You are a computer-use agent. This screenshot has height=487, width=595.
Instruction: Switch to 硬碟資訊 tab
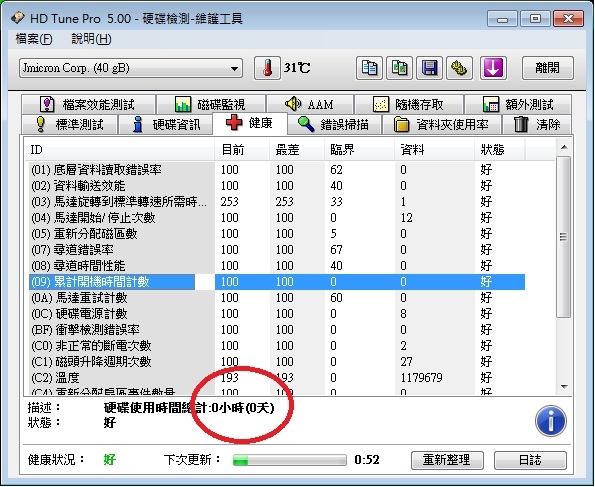(x=165, y=125)
